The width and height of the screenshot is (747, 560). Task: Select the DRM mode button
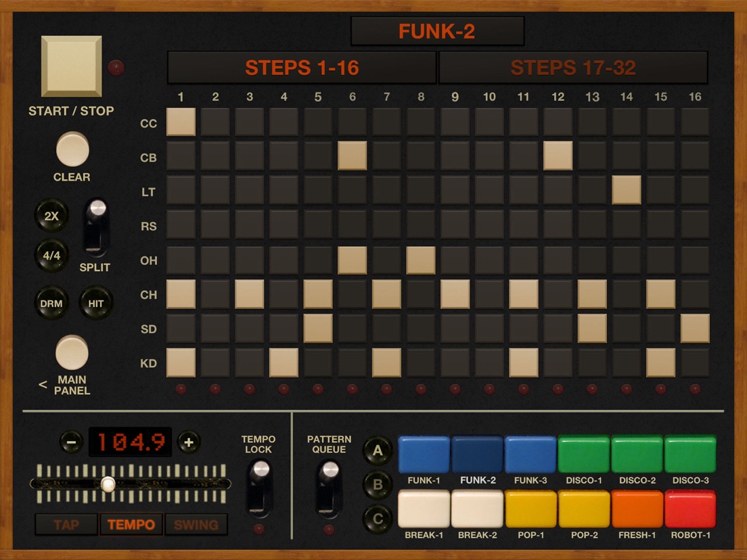click(51, 303)
